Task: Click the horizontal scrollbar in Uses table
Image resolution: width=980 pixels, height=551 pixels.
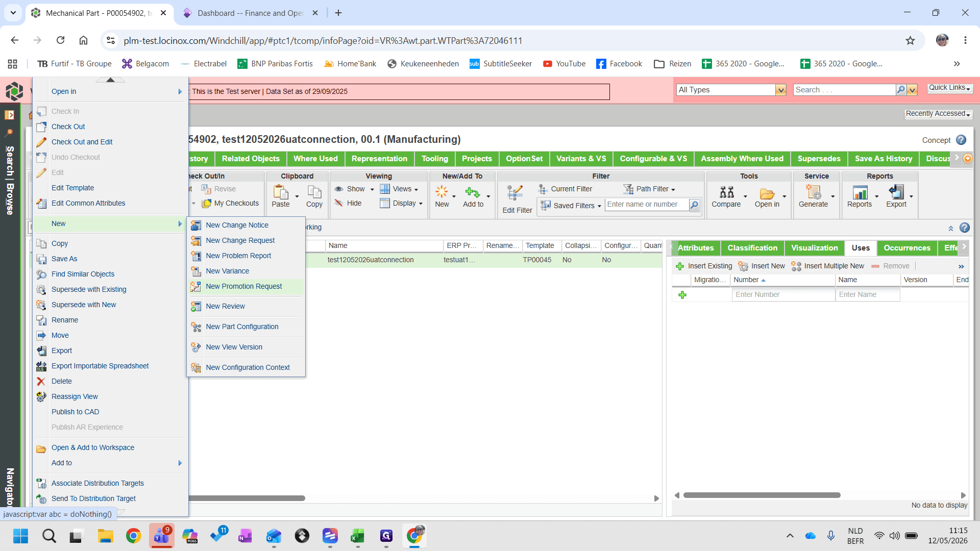Action: (762, 495)
